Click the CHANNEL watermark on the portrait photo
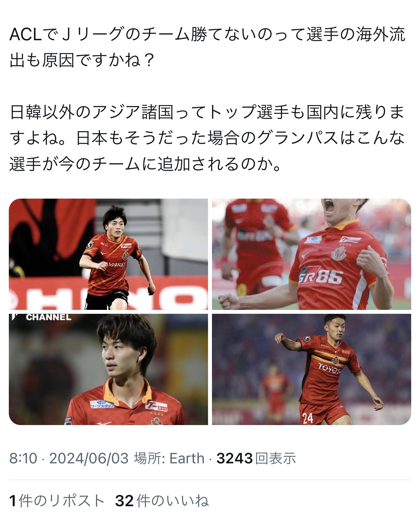This screenshot has height=517, width=420. point(48,317)
